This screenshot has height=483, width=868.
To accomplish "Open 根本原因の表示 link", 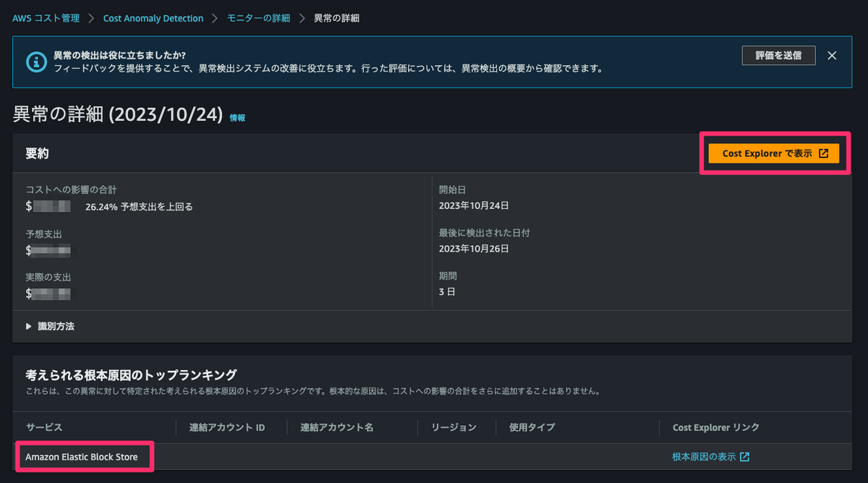I will 704,457.
